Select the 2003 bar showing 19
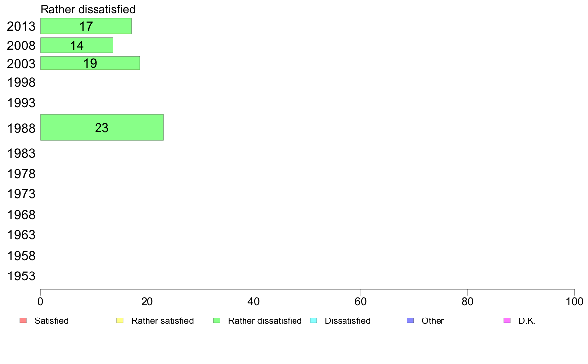The image size is (588, 364). (90, 63)
